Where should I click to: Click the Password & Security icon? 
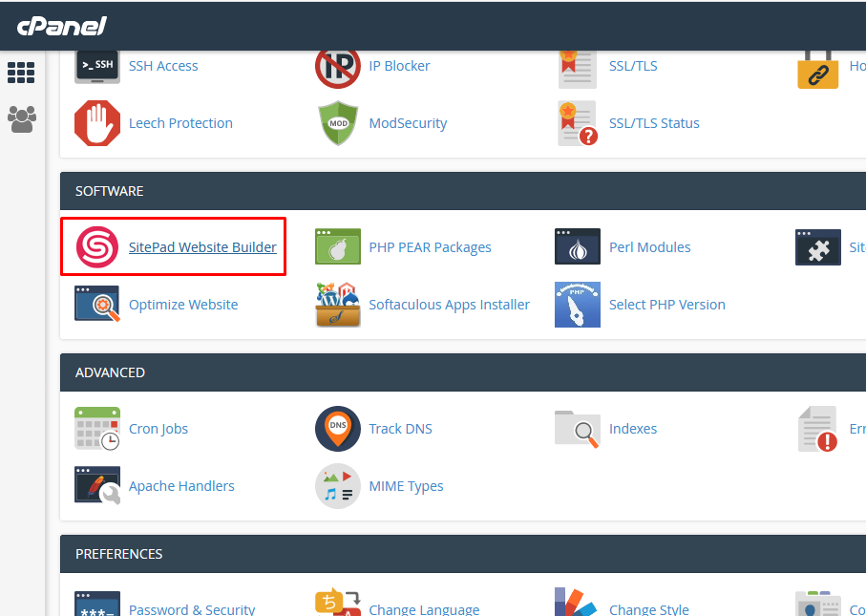click(97, 604)
